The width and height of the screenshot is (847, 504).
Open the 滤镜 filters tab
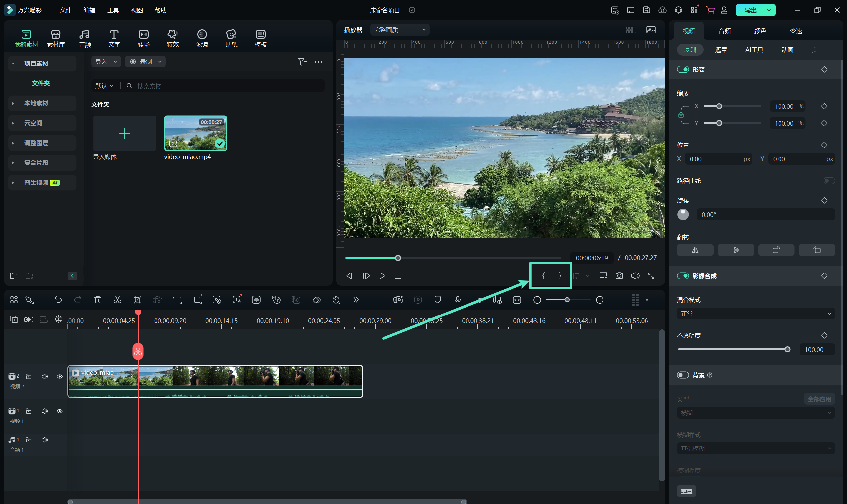pos(202,38)
